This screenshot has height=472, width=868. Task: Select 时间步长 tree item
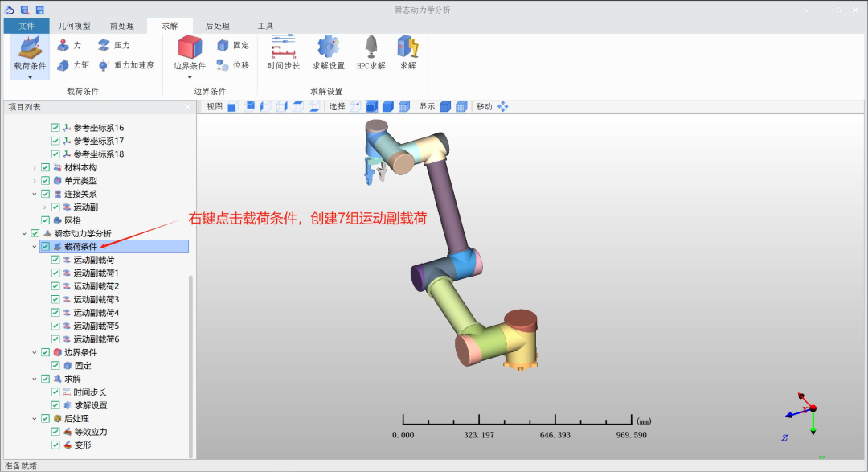click(90, 392)
